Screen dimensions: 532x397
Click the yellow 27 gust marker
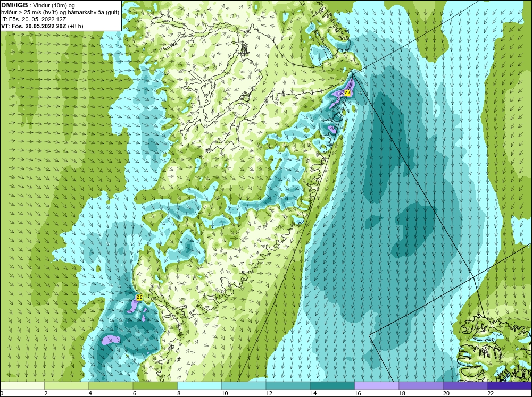(347, 92)
